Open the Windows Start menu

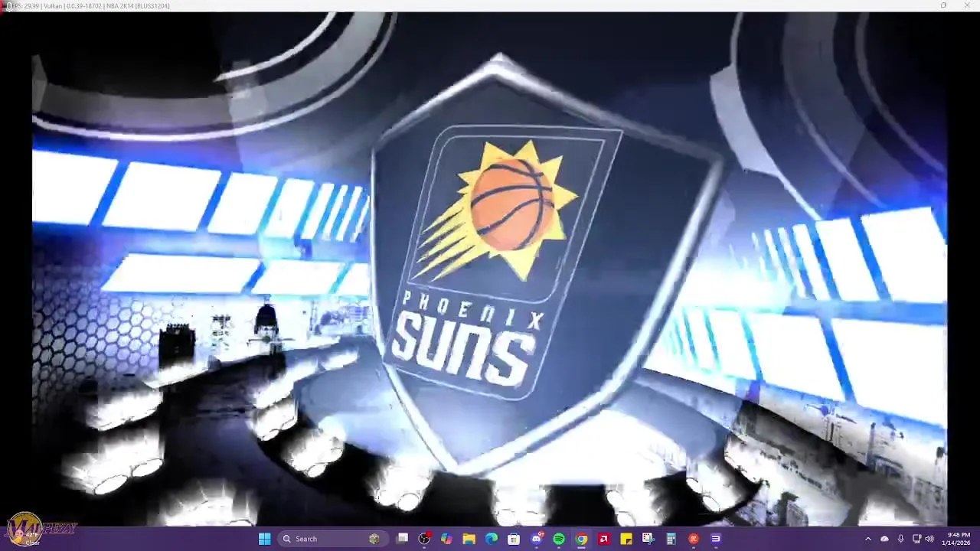(264, 539)
